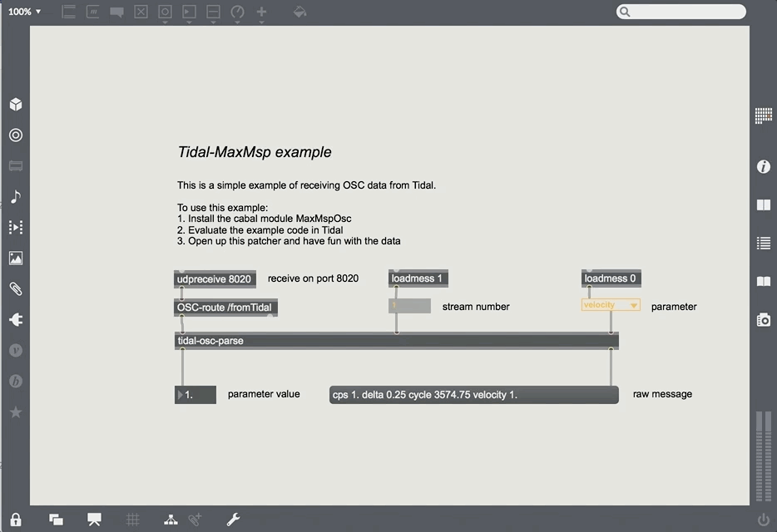This screenshot has height=532, width=777.
Task: Toggle the audio power button
Action: tap(764, 520)
